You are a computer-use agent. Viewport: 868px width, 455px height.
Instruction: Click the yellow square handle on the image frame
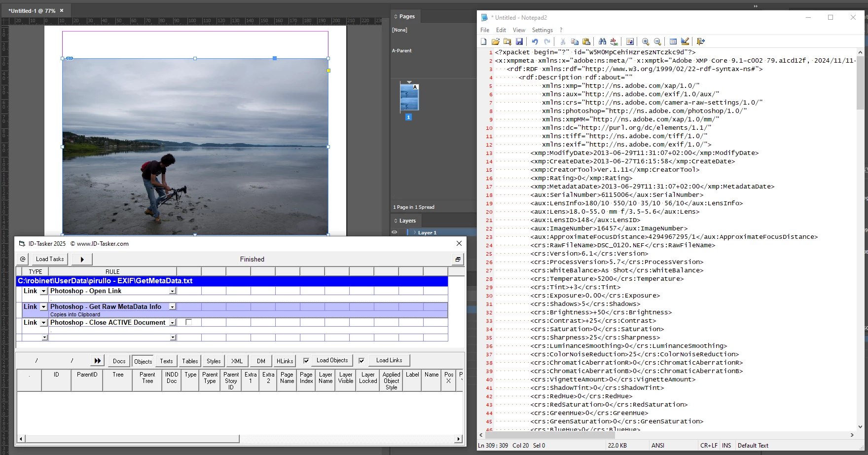pos(328,71)
